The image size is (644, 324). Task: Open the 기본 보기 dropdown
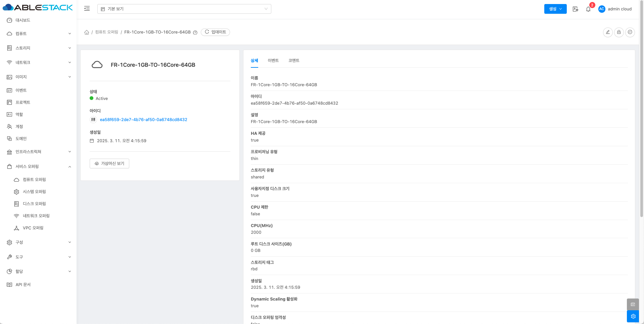[184, 9]
